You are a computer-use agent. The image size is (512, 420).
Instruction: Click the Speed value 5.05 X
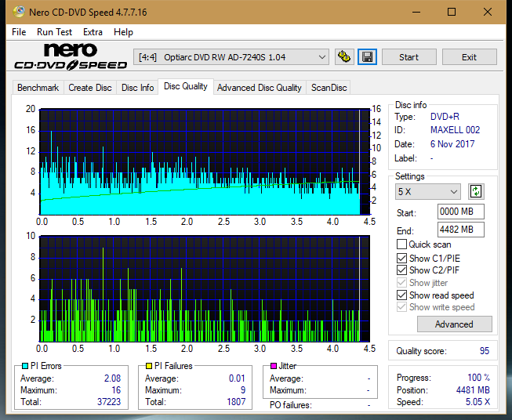(478, 402)
